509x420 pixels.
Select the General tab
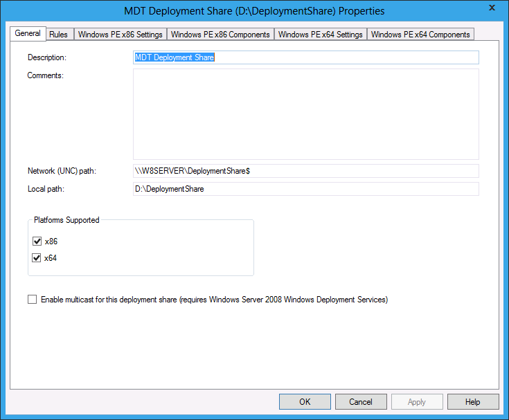point(28,33)
